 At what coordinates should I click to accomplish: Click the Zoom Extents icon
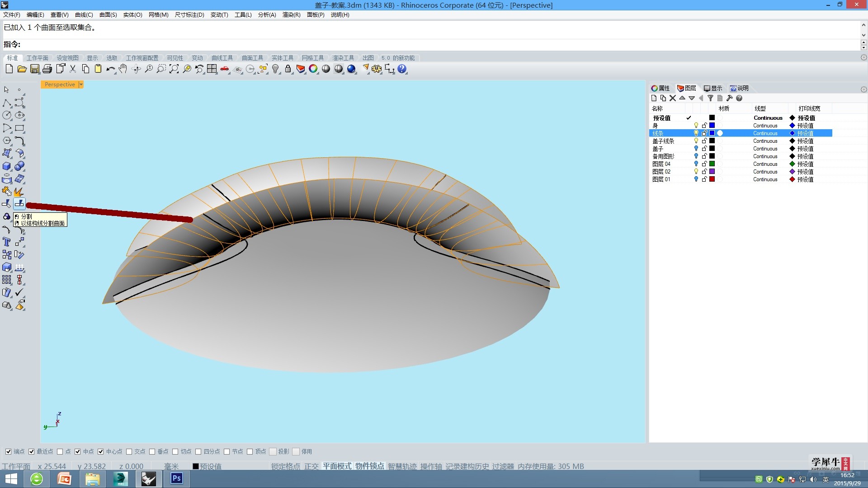point(174,69)
